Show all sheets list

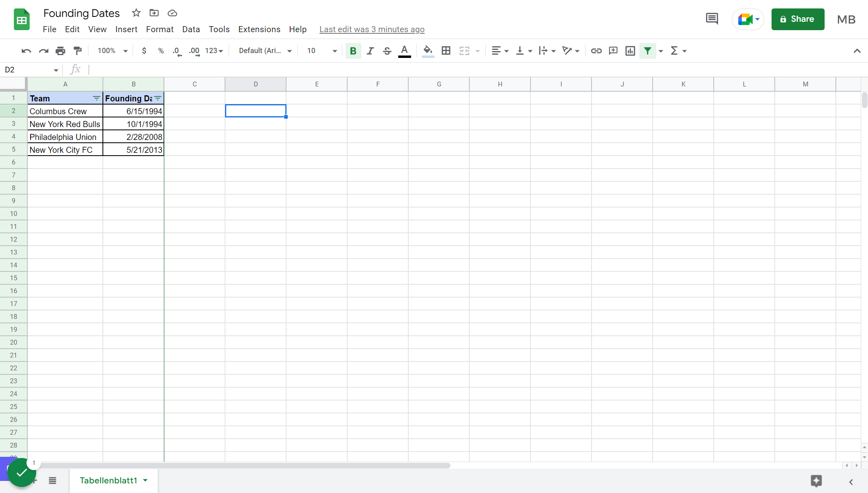pyautogui.click(x=53, y=481)
